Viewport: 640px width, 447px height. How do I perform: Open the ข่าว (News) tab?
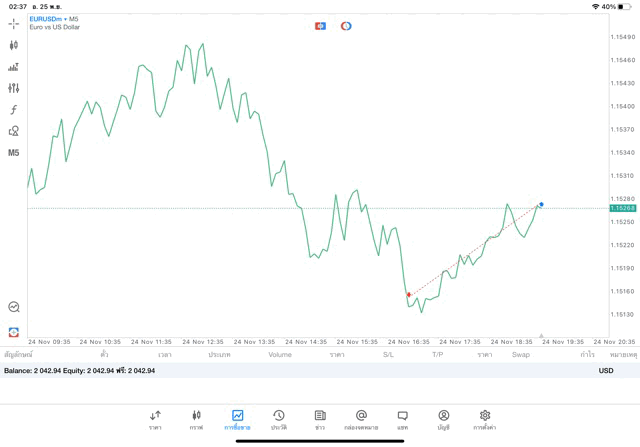click(320, 419)
